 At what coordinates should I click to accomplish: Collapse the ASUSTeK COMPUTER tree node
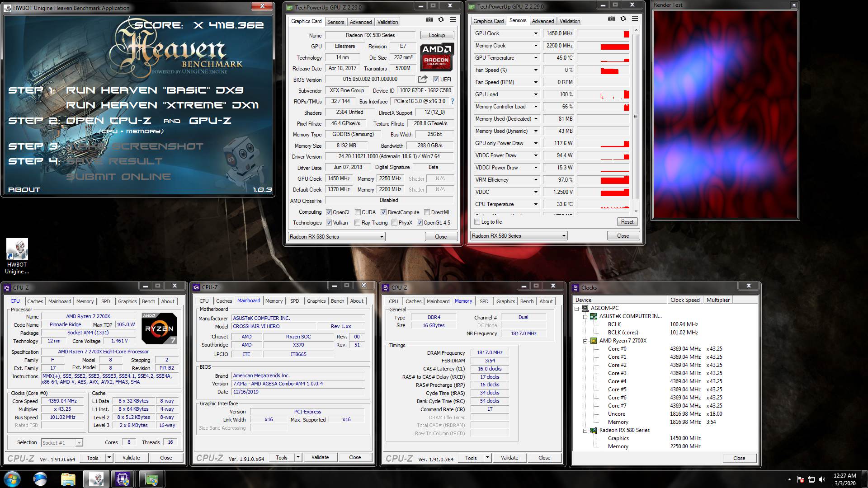[585, 317]
